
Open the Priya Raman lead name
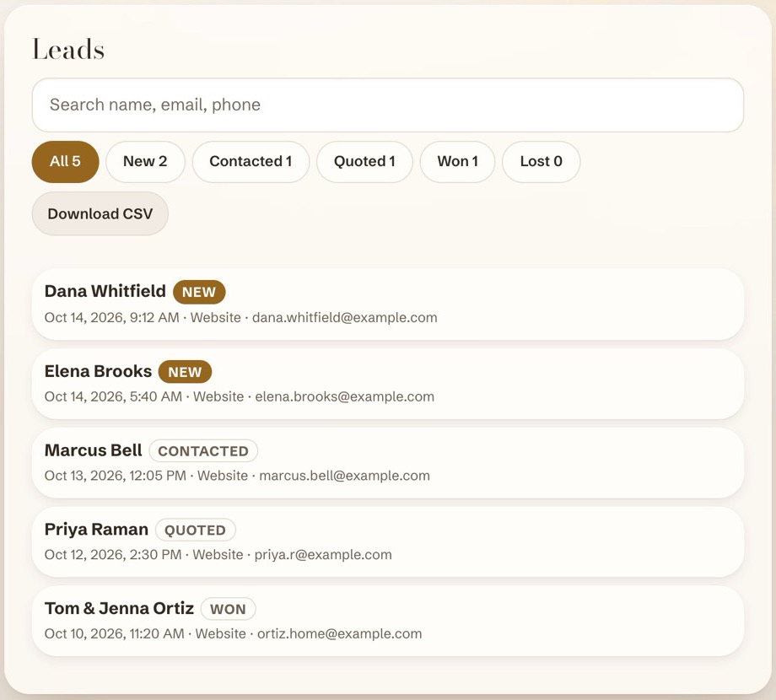(96, 530)
